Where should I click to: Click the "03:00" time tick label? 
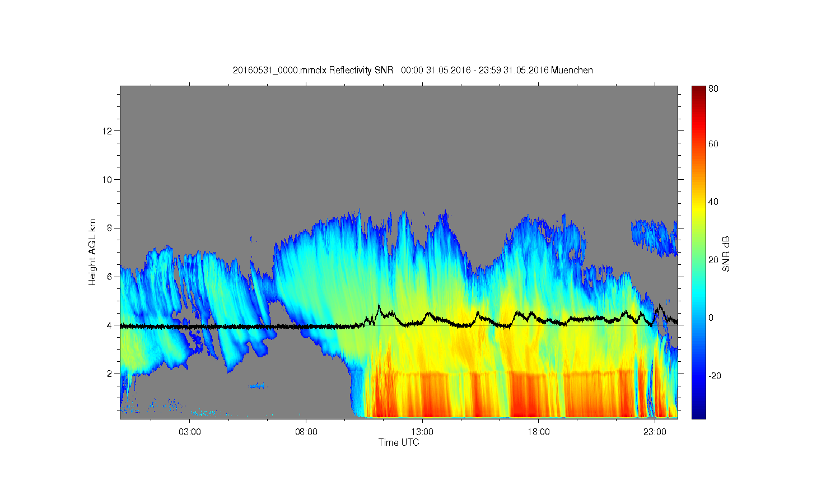coord(190,432)
